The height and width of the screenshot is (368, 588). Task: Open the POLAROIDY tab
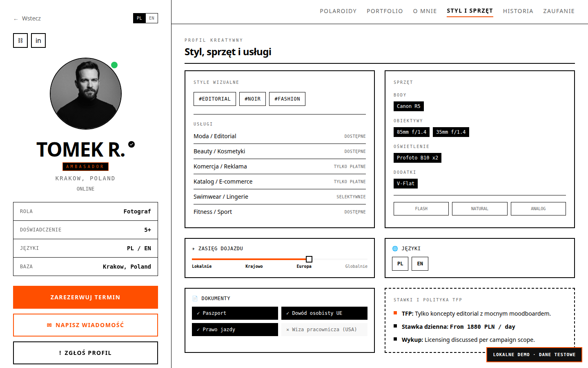pos(338,11)
